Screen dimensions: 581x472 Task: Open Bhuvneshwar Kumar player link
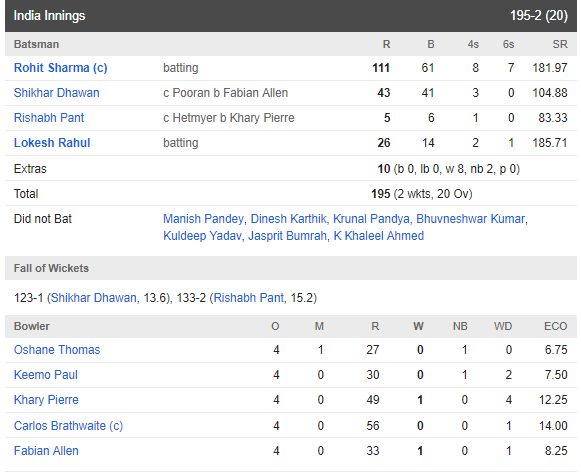tap(471, 219)
